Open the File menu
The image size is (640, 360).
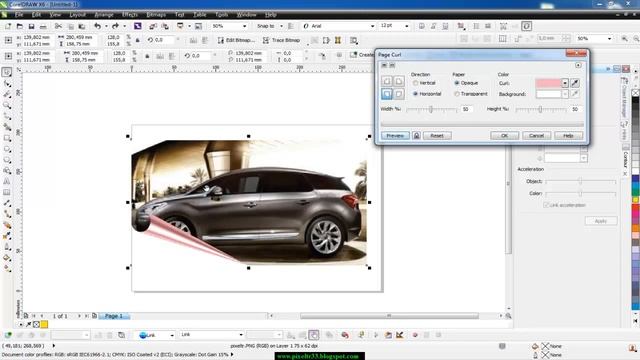(19, 15)
